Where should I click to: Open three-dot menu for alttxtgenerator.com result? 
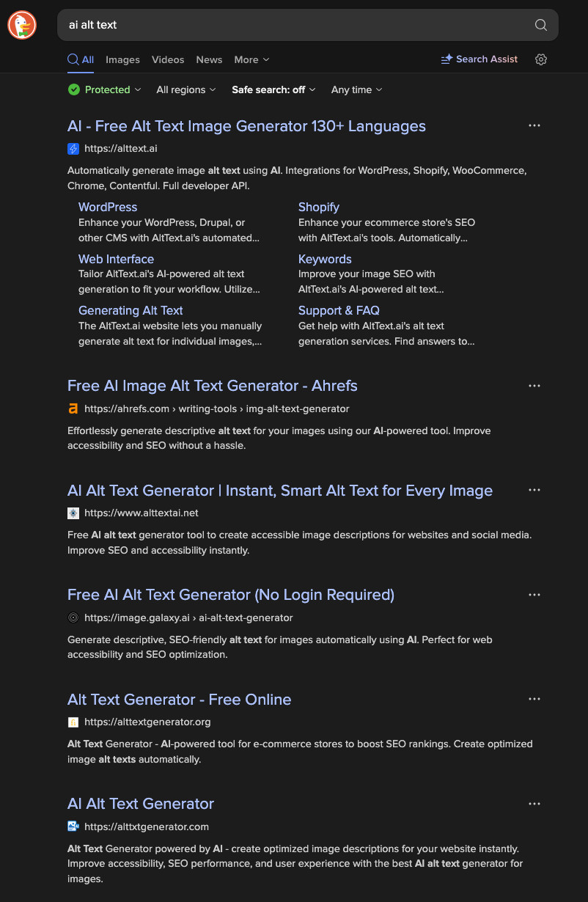coord(534,804)
